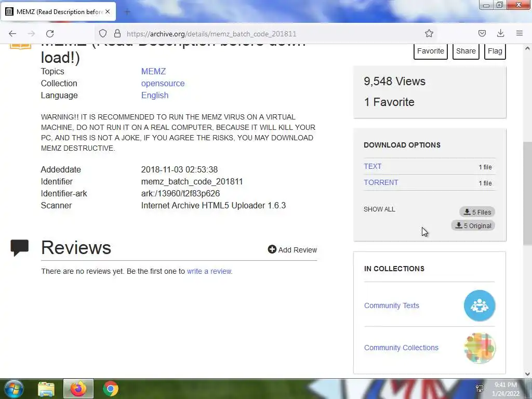Launch Google Chrome from the taskbar
Screen dimensions: 532x399
coord(111,389)
